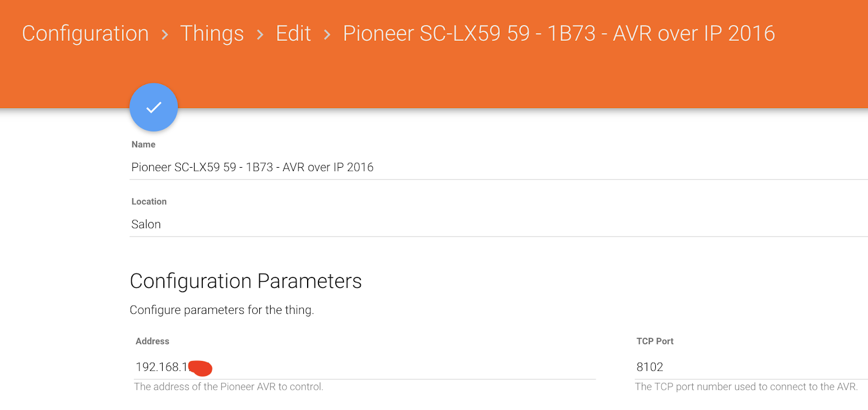Click the TCP Port parameter label

pyautogui.click(x=655, y=341)
